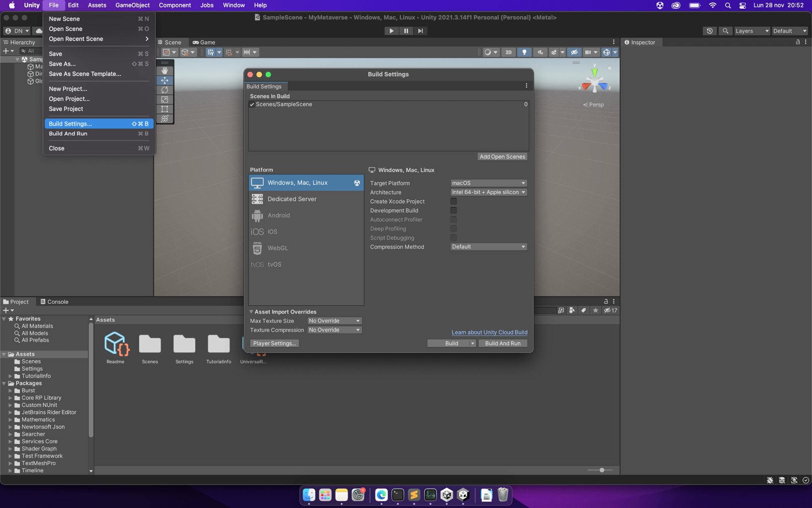Viewport: 812px width, 508px height.
Task: Select the tvOS platform
Action: 306,264
